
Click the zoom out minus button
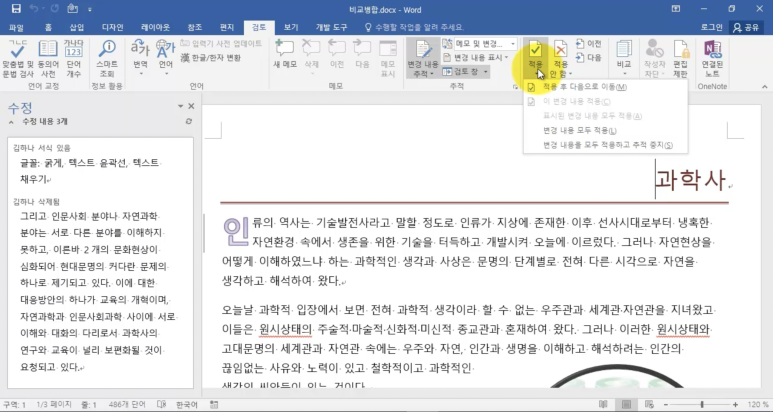pos(667,405)
